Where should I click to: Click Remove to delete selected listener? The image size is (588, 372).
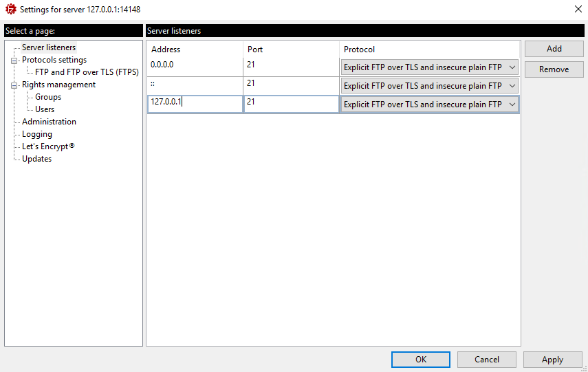[x=554, y=69]
